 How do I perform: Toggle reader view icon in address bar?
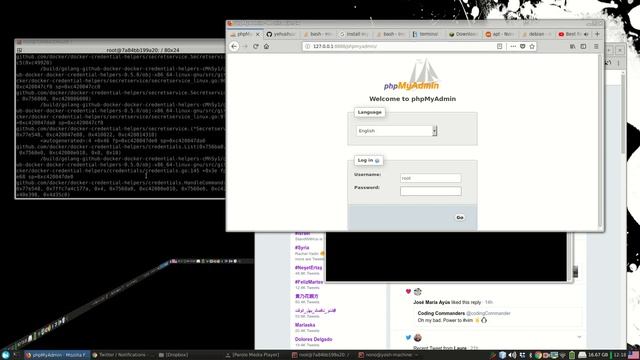point(500,47)
